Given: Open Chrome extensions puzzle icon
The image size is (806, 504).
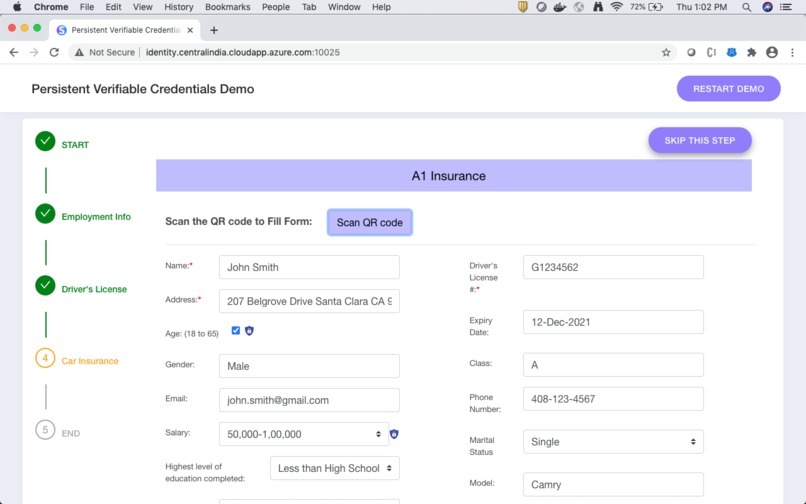Looking at the screenshot, I should coord(752,52).
